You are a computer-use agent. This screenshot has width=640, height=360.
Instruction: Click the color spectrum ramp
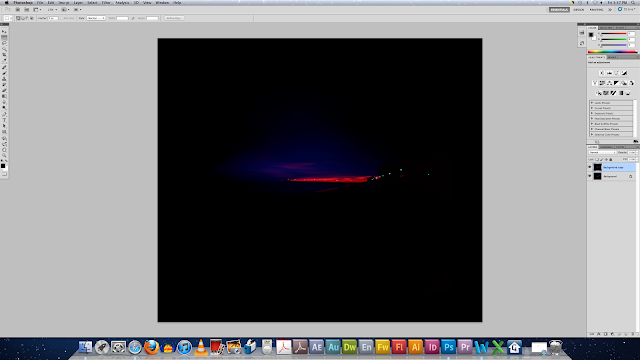pyautogui.click(x=613, y=51)
